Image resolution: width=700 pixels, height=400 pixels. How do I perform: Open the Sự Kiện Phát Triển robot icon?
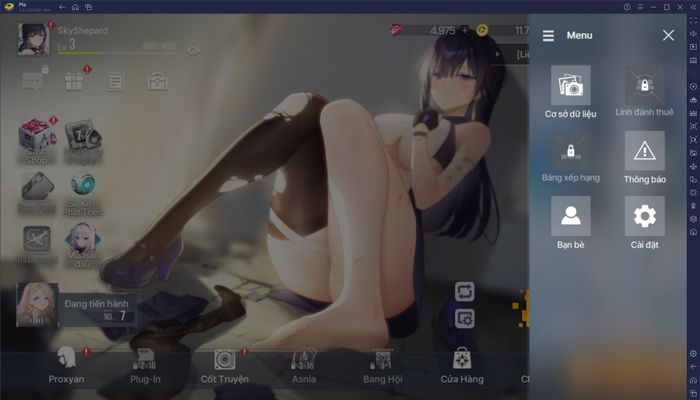83,194
